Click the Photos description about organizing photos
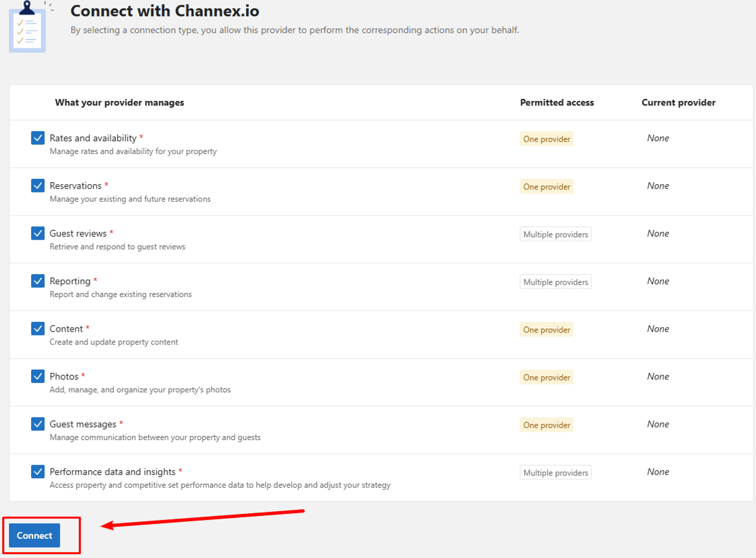The height and width of the screenshot is (558, 756). pos(140,390)
